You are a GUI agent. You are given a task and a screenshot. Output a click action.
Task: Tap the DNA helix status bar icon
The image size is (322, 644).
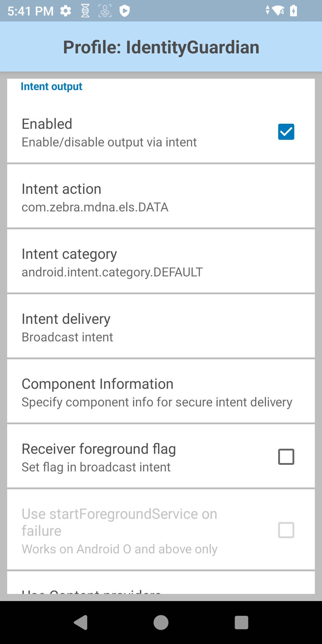point(85,11)
